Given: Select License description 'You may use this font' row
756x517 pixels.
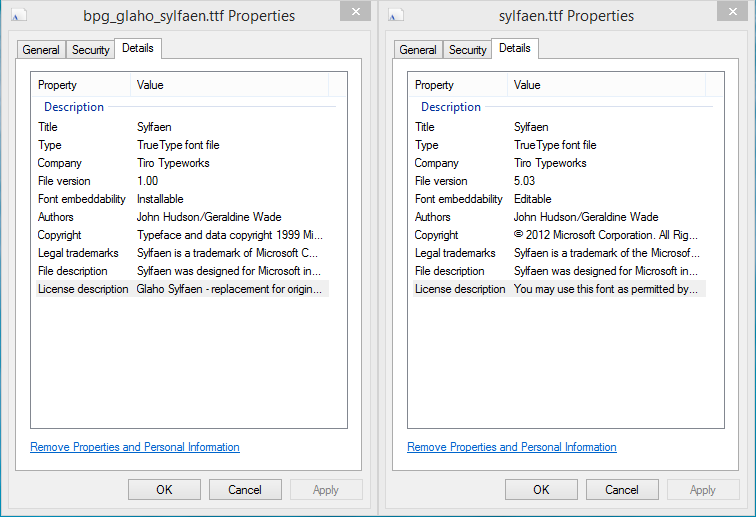Looking at the screenshot, I should click(559, 289).
